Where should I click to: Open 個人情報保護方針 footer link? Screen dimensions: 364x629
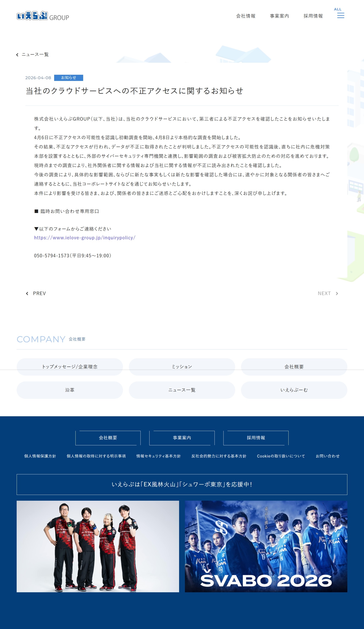[40, 456]
